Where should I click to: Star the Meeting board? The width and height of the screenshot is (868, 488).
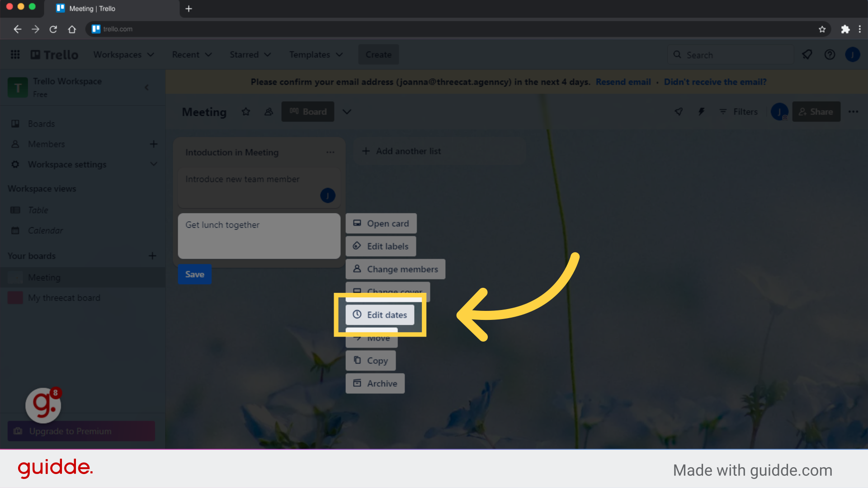click(246, 112)
